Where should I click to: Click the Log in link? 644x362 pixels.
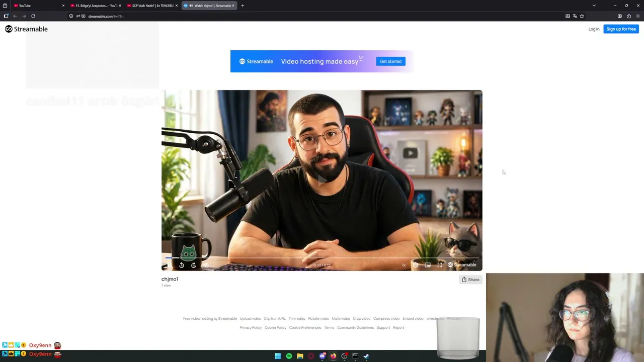[594, 29]
